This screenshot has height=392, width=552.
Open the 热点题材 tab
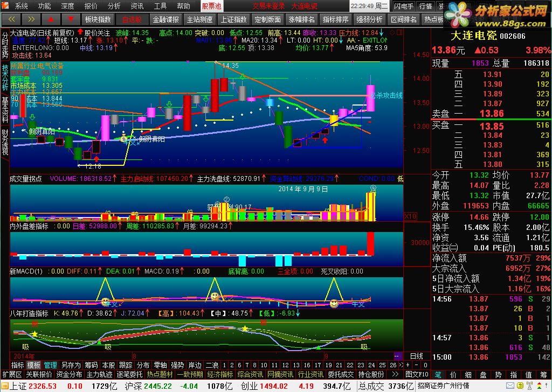pos(160,374)
